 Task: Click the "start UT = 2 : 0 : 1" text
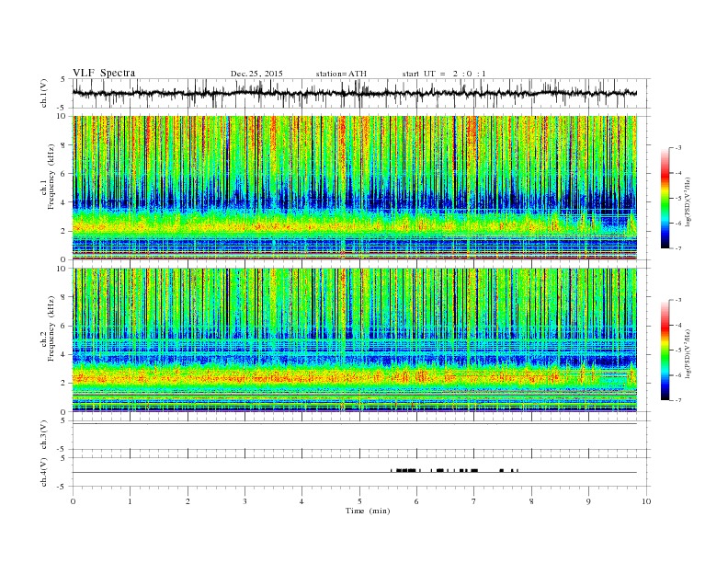(x=444, y=74)
